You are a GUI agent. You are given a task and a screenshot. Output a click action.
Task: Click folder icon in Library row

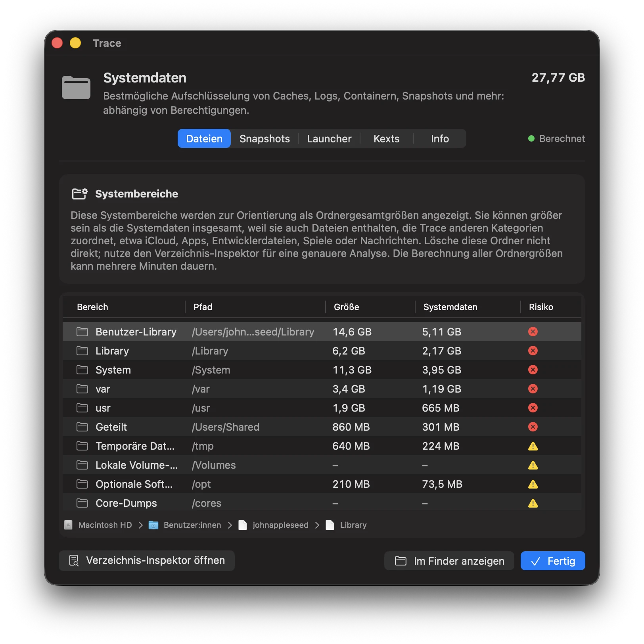point(82,351)
